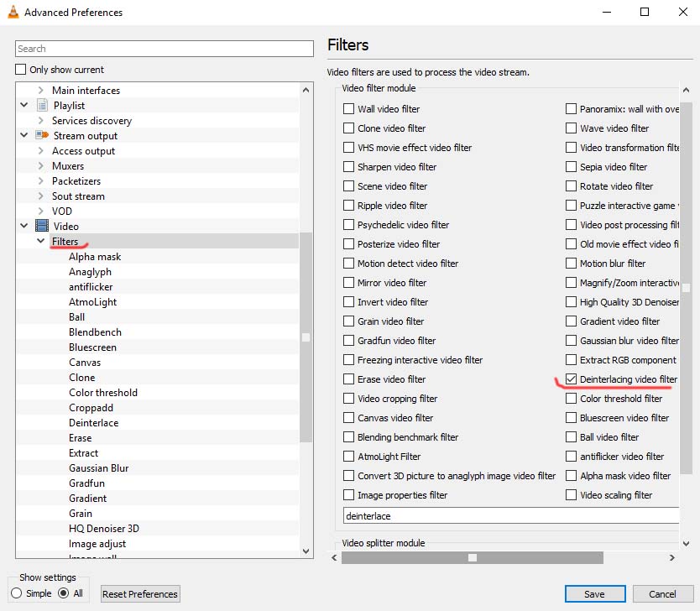The height and width of the screenshot is (611, 700).
Task: Enable AtmoLight Filter checkbox
Action: tap(348, 457)
